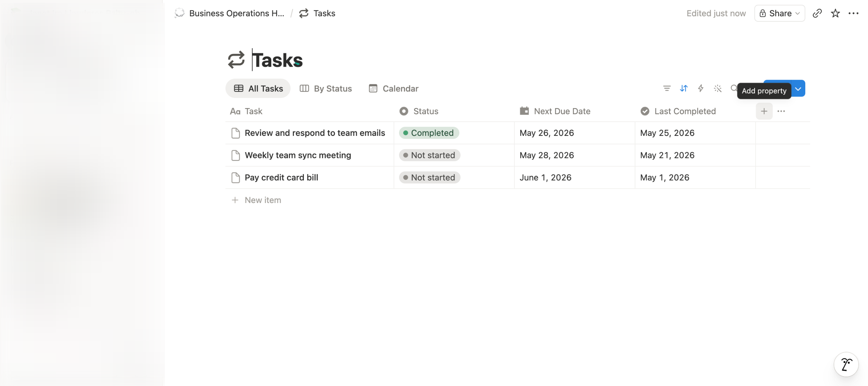The height and width of the screenshot is (386, 868).
Task: Open page more-options menu at top right
Action: click(x=853, y=13)
